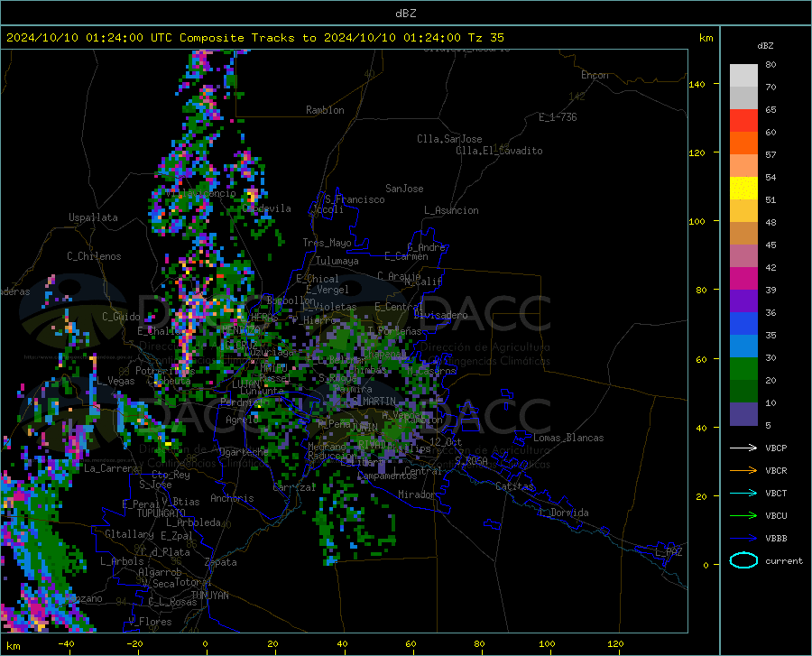
Task: Click the E_1-736 map label
Action: point(558,117)
